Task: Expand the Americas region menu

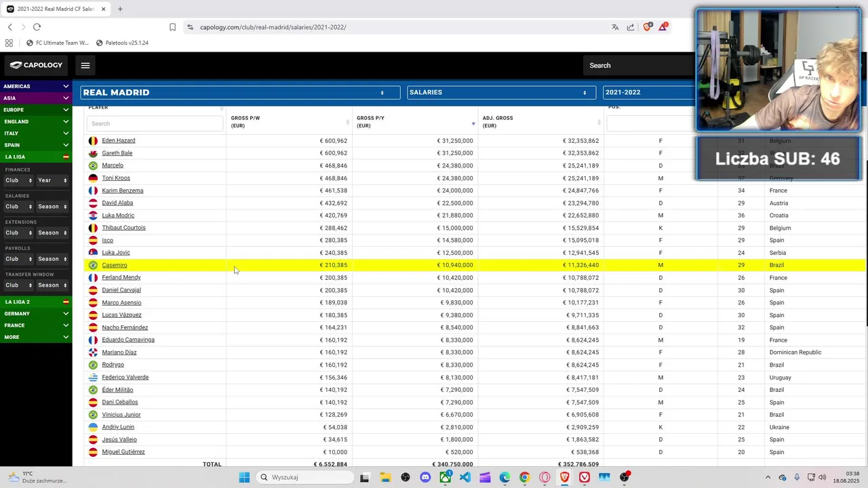Action: (x=36, y=86)
